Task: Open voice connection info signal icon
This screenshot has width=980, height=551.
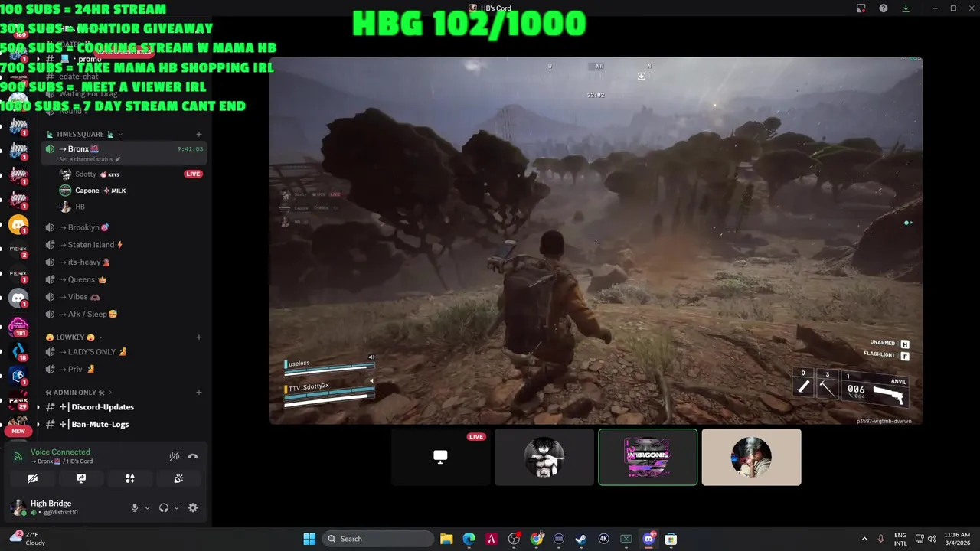Action: tap(18, 456)
